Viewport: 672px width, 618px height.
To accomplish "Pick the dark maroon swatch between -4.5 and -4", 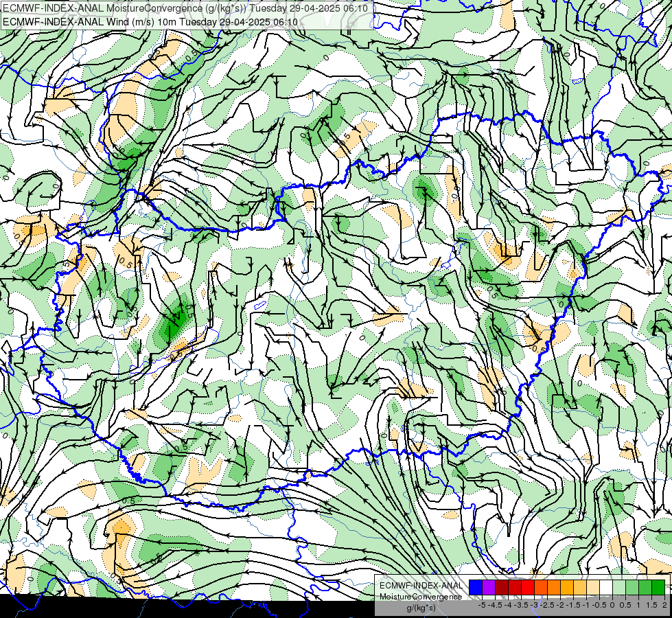I will 502,588.
